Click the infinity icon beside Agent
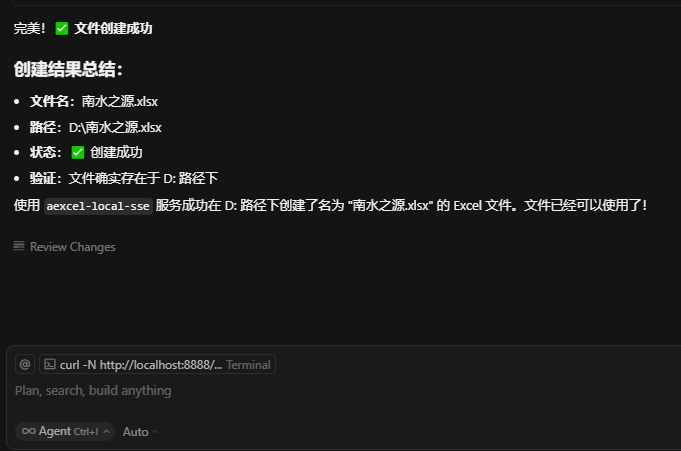Screen dimensions: 681x451 pyautogui.click(x=29, y=431)
